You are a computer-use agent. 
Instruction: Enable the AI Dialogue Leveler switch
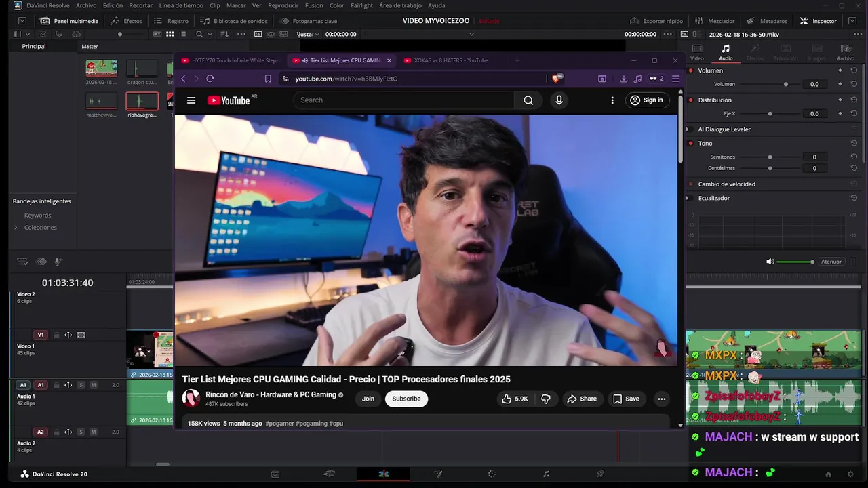pyautogui.click(x=691, y=129)
